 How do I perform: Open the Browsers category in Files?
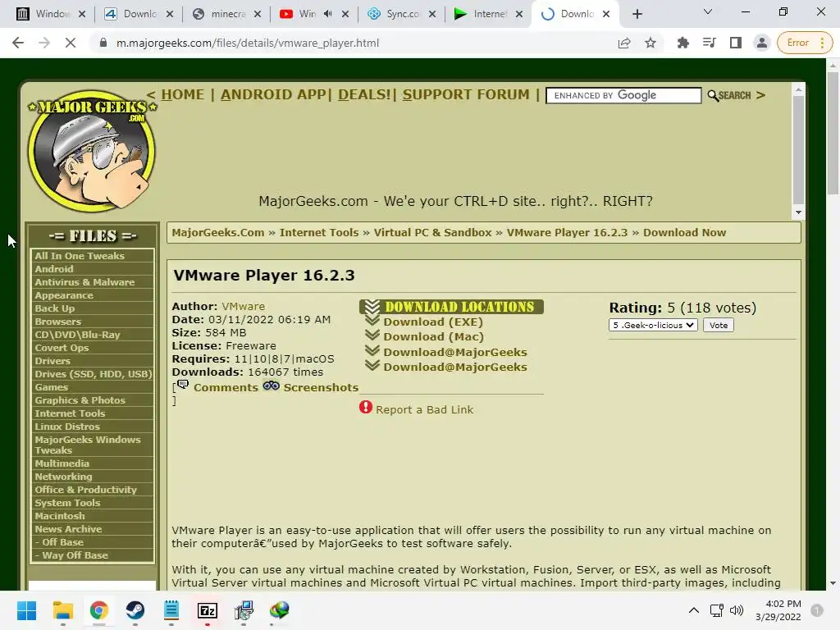(x=58, y=322)
